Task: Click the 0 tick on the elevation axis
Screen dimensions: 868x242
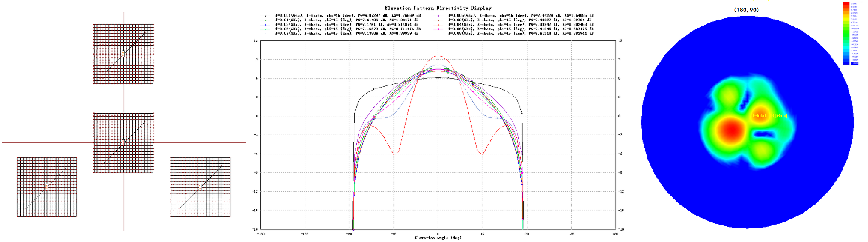Action: pyautogui.click(x=438, y=233)
